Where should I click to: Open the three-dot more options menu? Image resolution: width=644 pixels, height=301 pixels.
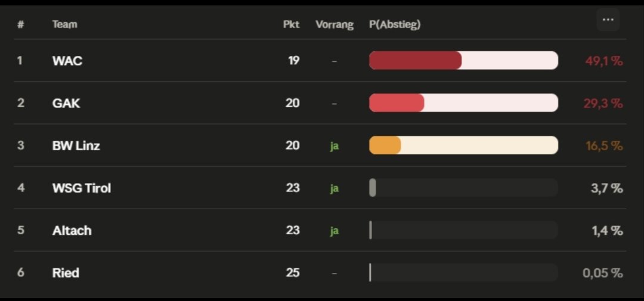(x=608, y=20)
